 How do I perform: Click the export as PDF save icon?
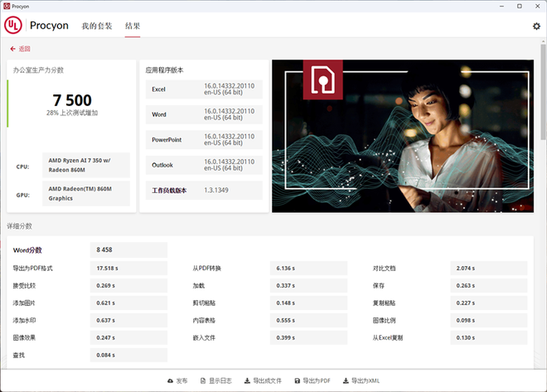point(298,381)
